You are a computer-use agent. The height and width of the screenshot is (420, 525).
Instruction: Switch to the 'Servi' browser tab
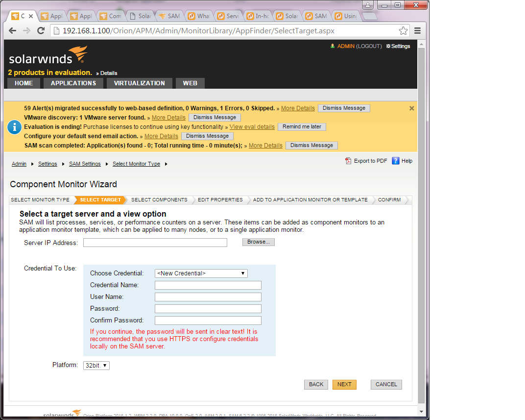tap(229, 16)
